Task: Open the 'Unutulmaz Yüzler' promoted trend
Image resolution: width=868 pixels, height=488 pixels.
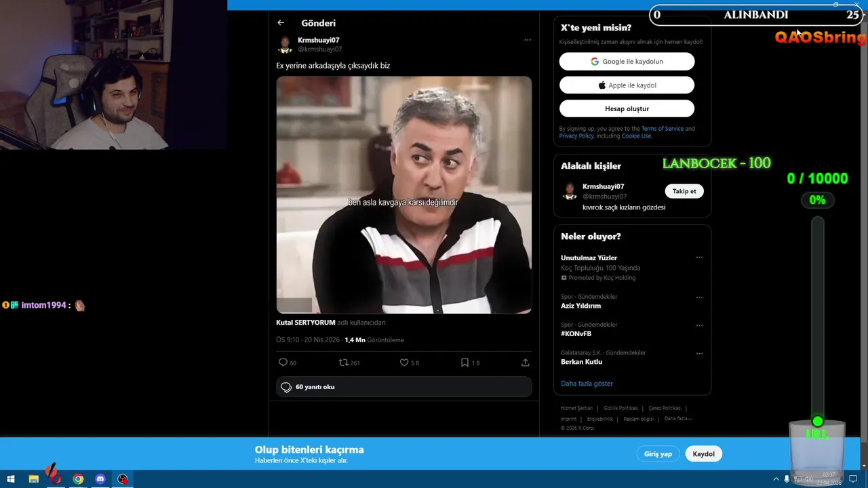Action: (x=589, y=258)
